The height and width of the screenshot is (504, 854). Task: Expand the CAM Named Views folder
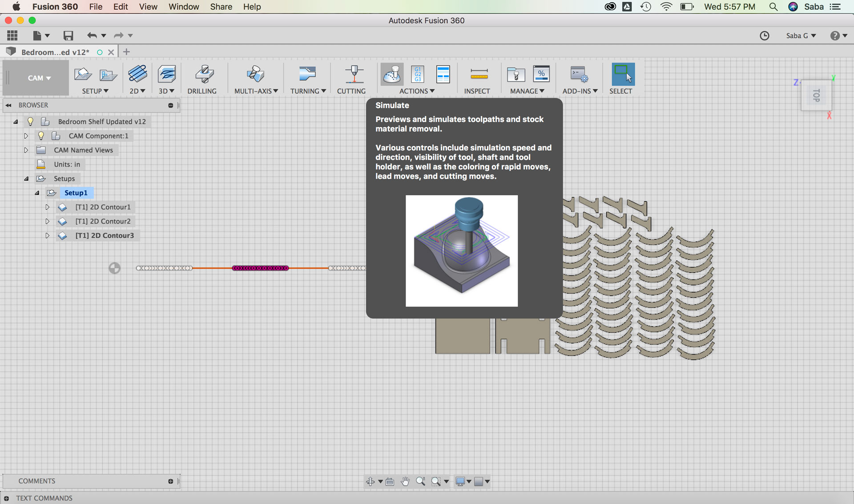[x=26, y=150]
